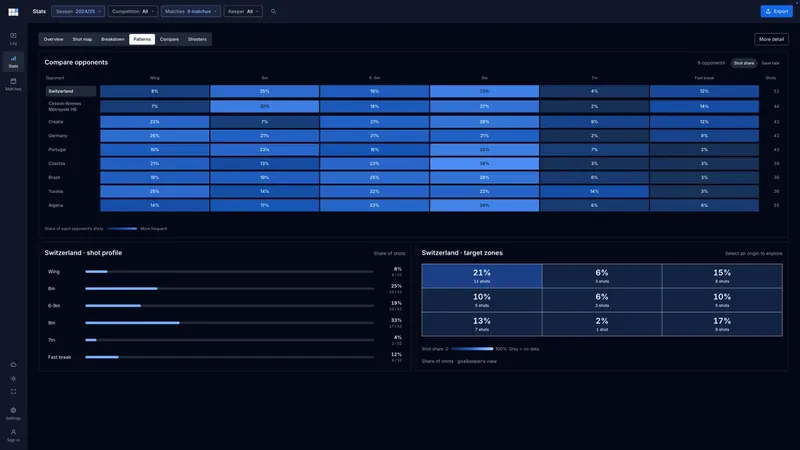Screen dimensions: 800x450
Task: Click Czechia's 9m 38% heatmap cell
Action: point(484,164)
